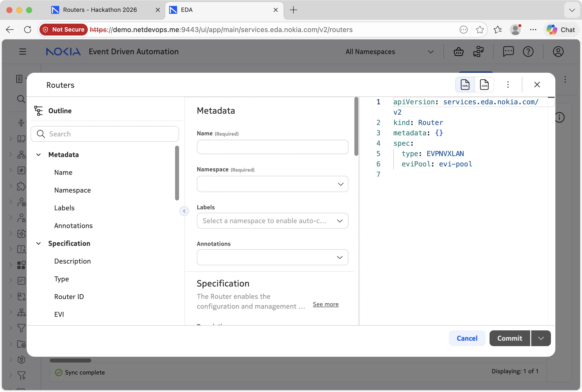This screenshot has height=392, width=582.
Task: Click the sidebar puzzle piece icon
Action: click(21, 186)
